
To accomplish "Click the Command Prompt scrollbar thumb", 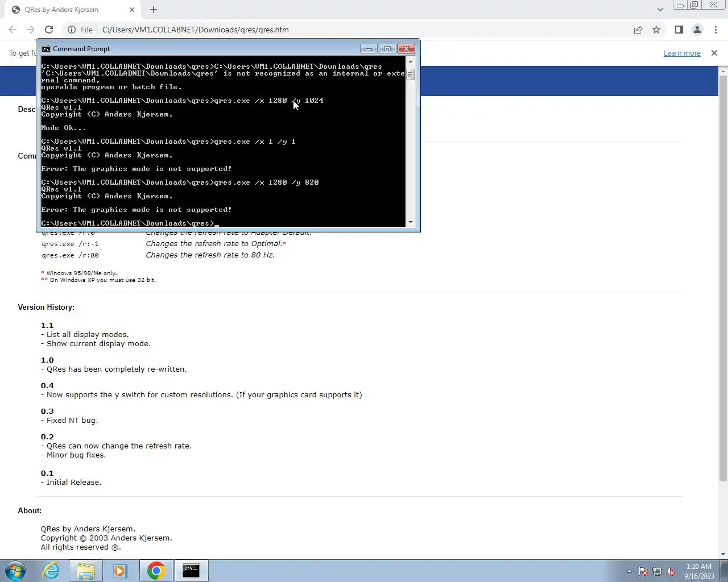I will [x=411, y=74].
